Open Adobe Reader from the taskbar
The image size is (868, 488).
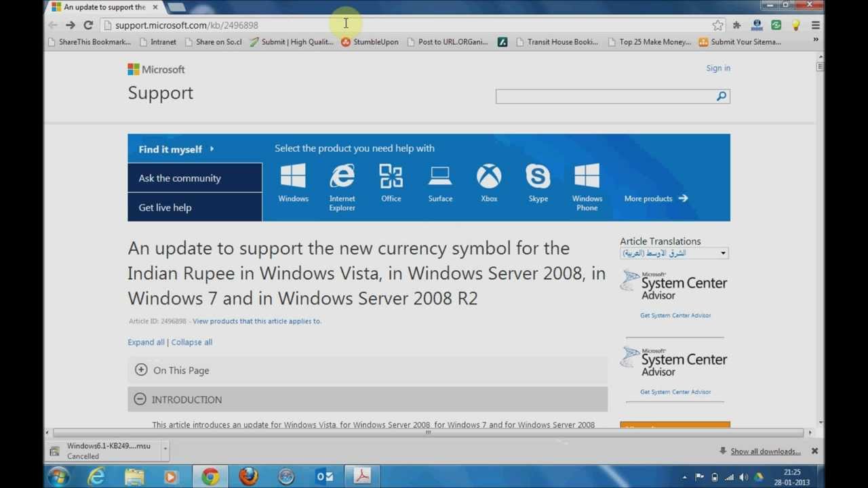pos(362,477)
